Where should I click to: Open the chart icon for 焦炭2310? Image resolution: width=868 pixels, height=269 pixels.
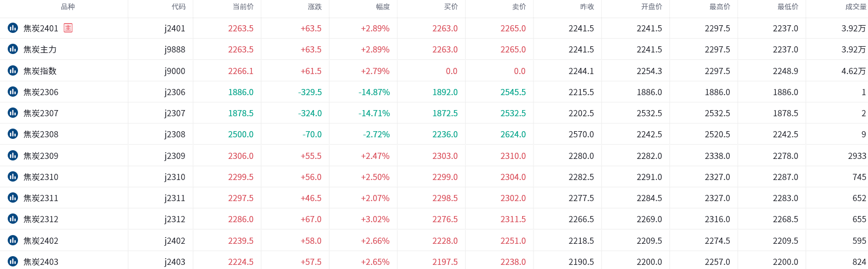(13, 176)
